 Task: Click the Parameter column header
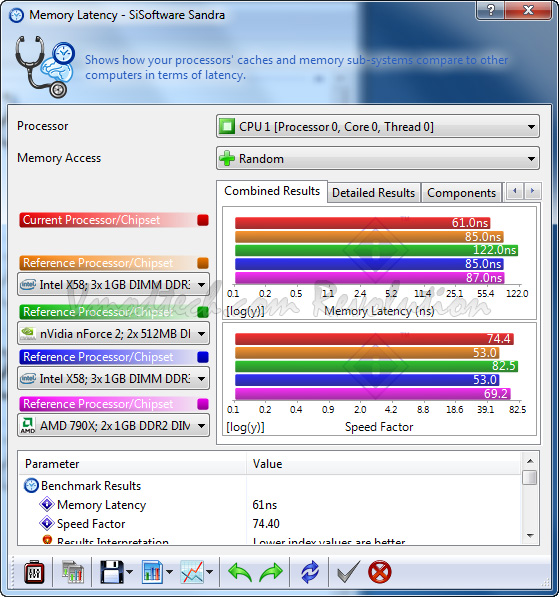point(132,464)
